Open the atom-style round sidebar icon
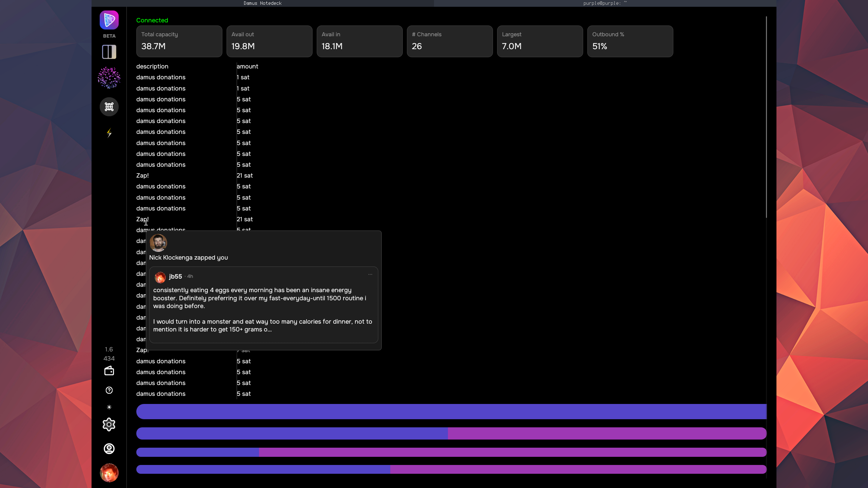Viewport: 868px width, 488px height. [x=109, y=107]
